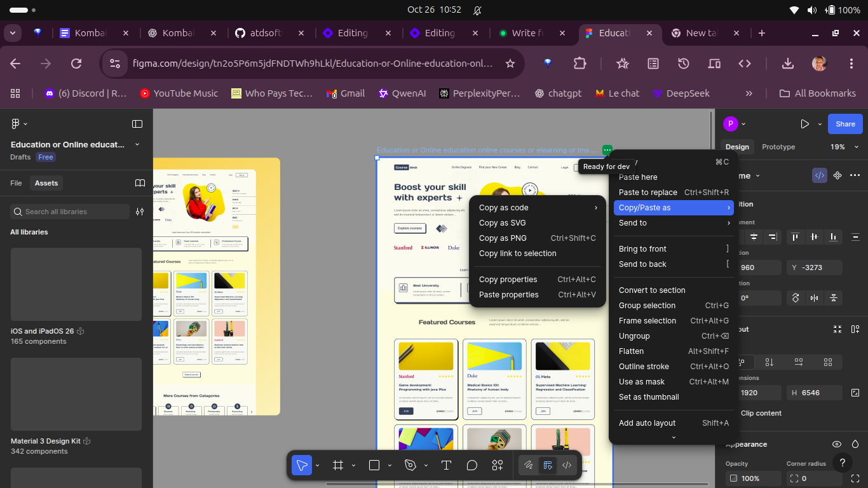Click the Opacity 100% field
Screen dimensions: 868x488
754,478
